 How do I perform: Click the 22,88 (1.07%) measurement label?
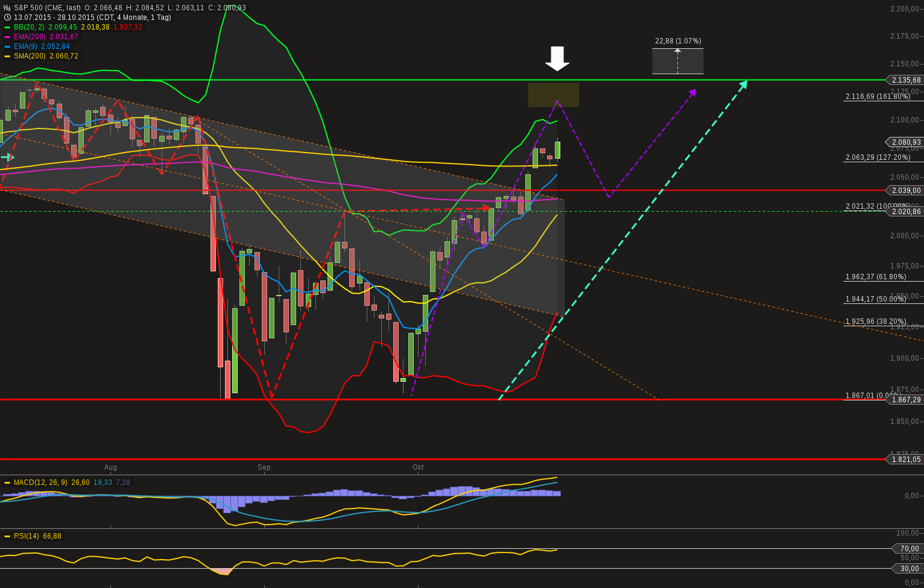678,41
